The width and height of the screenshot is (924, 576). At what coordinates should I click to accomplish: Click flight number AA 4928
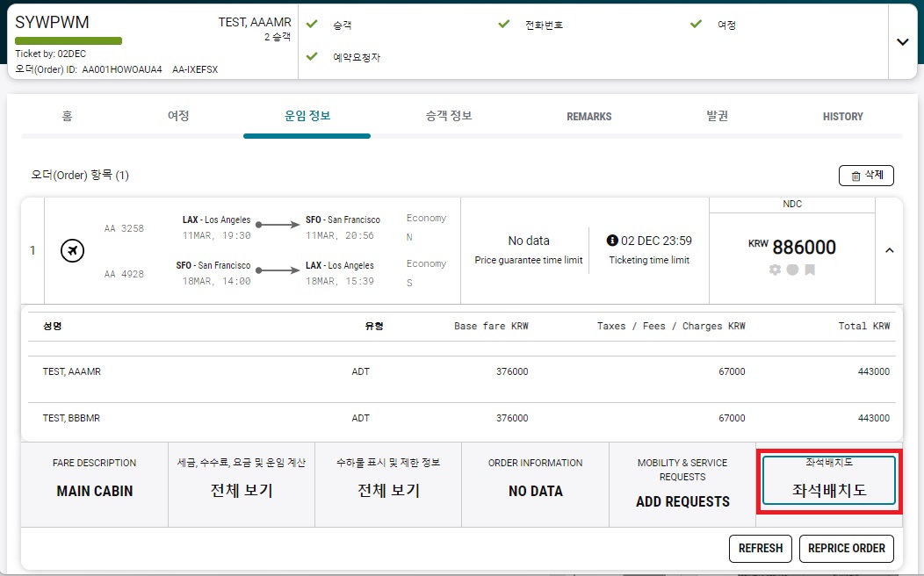pos(124,274)
